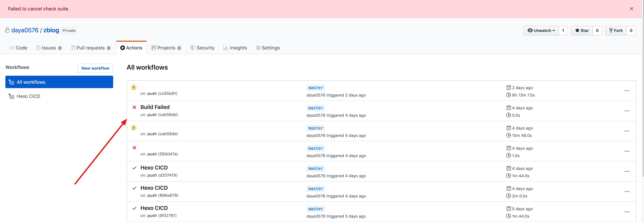Viewport: 644px width, 222px height.
Task: Dismiss the failed cancel error banner
Action: tap(631, 9)
